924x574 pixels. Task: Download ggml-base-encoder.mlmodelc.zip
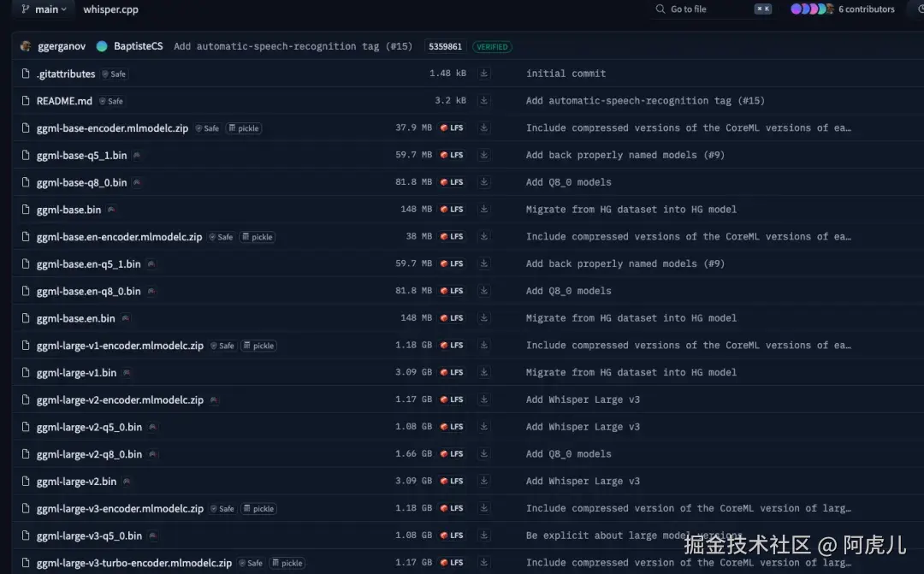click(483, 127)
